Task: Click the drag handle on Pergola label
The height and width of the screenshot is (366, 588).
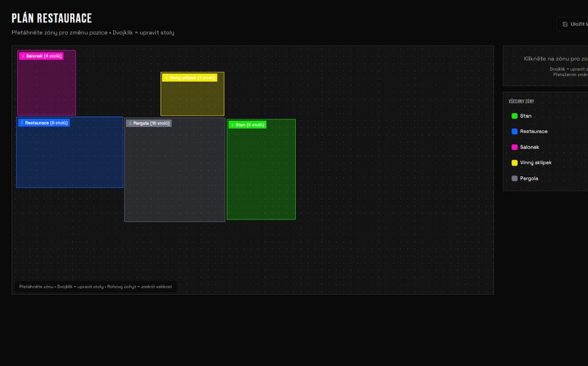Action: tap(130, 123)
